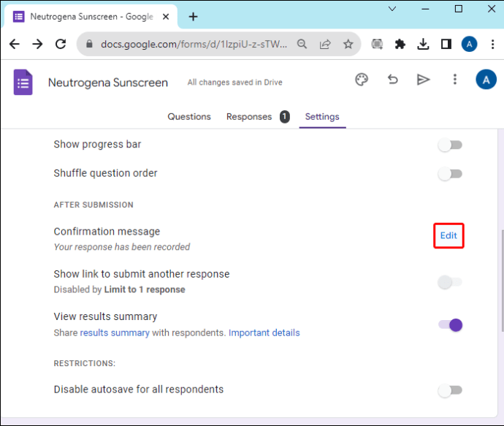Click the 'Limit to 1 response' text
Image resolution: width=504 pixels, height=426 pixels.
pyautogui.click(x=145, y=289)
